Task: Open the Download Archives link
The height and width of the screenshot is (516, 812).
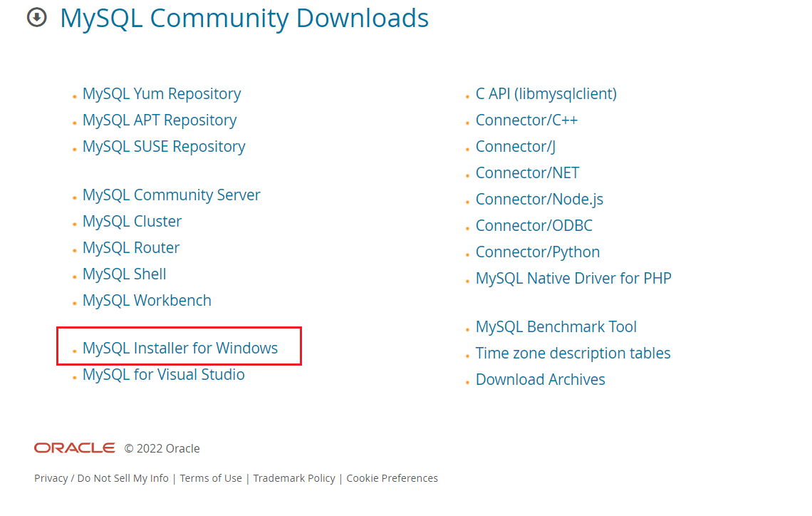Action: click(541, 380)
